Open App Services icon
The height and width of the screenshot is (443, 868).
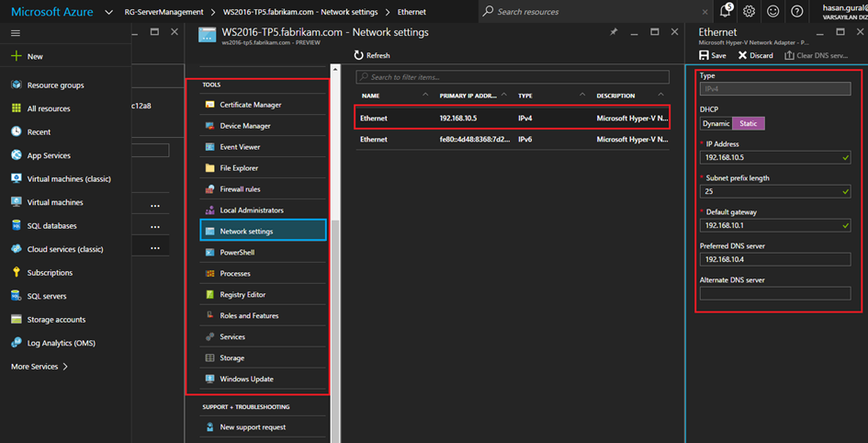[x=17, y=155]
